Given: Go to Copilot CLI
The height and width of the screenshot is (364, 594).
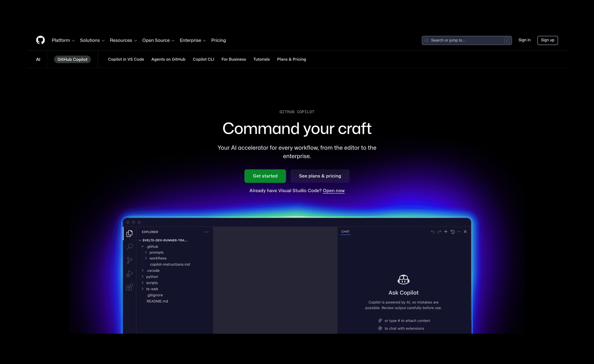Looking at the screenshot, I should click(x=203, y=59).
